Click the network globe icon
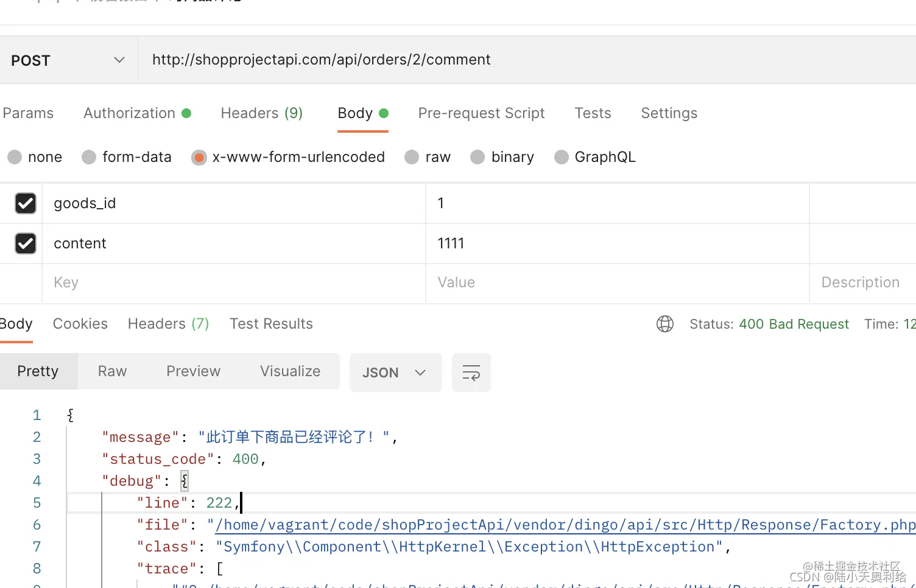This screenshot has width=916, height=588. click(665, 324)
